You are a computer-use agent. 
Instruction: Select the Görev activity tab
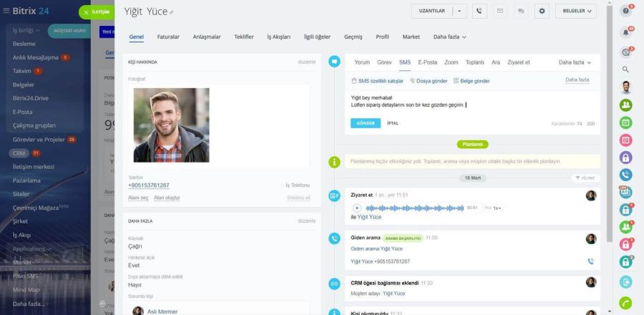[x=384, y=62]
